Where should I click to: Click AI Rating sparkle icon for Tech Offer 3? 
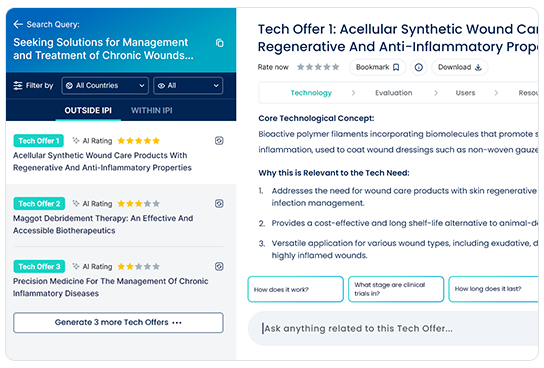(x=76, y=266)
